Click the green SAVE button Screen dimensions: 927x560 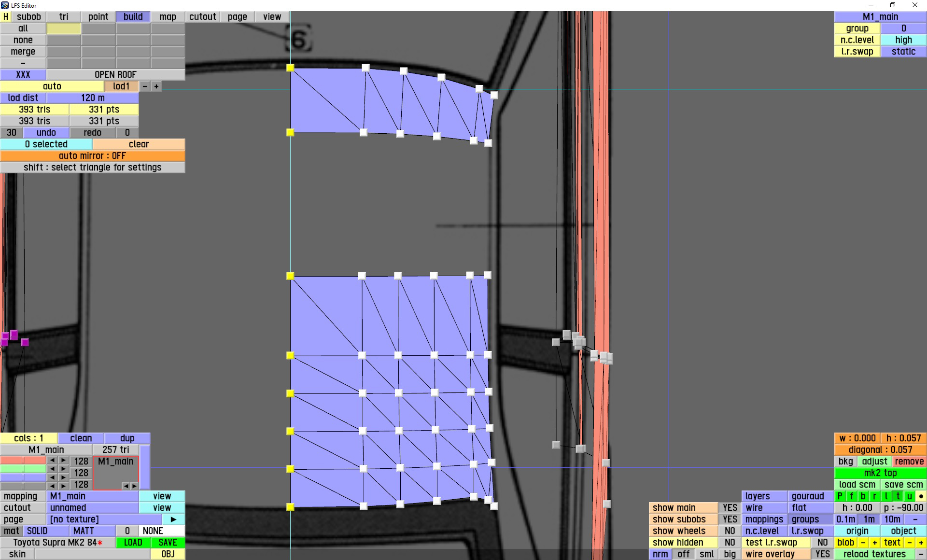[168, 543]
